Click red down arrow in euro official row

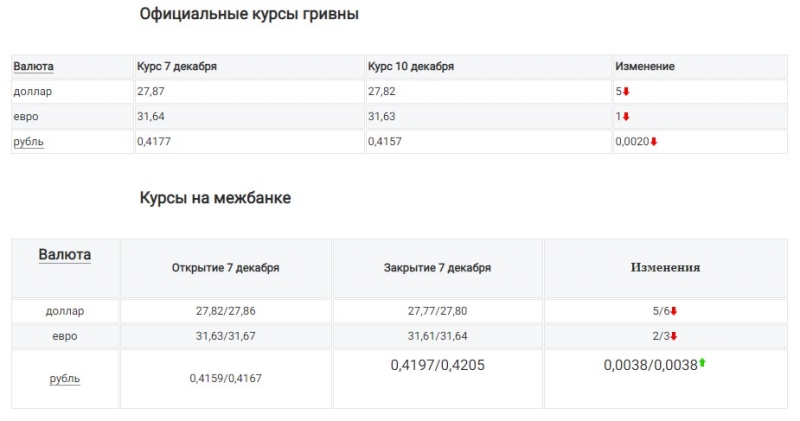click(626, 117)
